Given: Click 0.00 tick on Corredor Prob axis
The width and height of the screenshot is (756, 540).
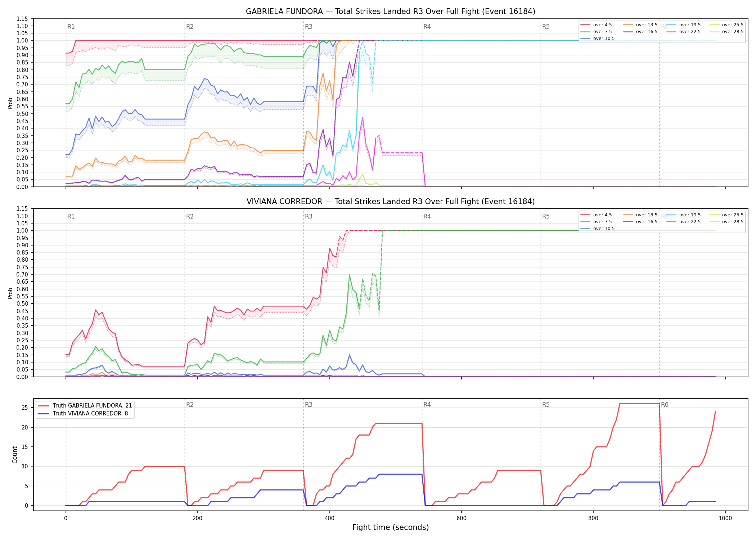Looking at the screenshot, I should pyautogui.click(x=22, y=377).
